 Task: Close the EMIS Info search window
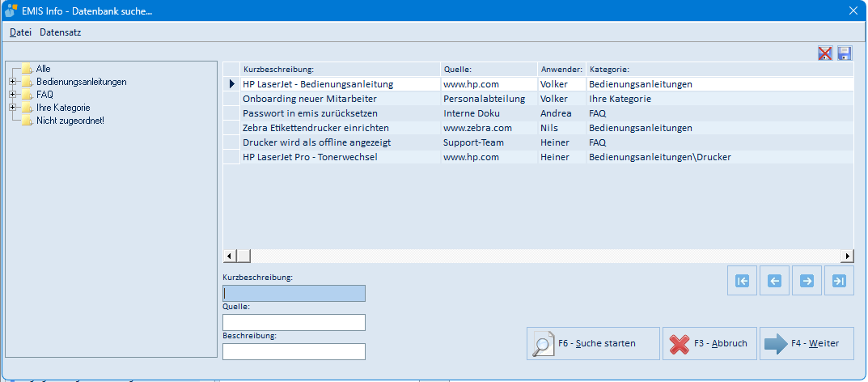pos(853,11)
